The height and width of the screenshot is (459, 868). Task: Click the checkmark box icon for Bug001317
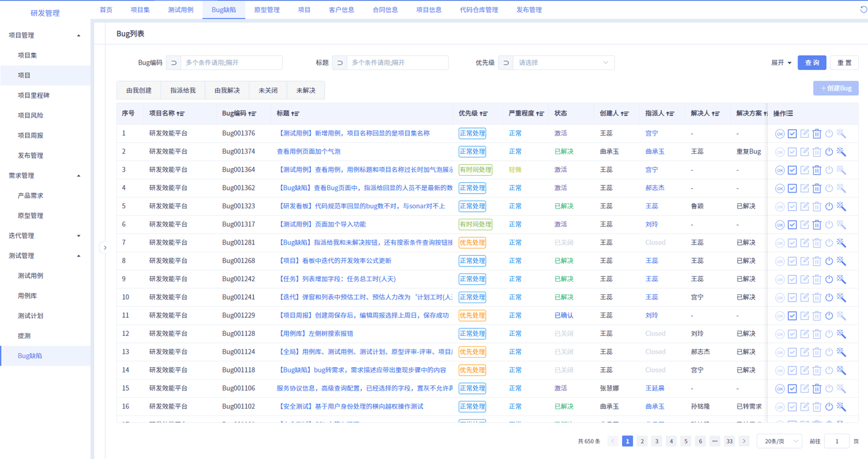point(792,225)
